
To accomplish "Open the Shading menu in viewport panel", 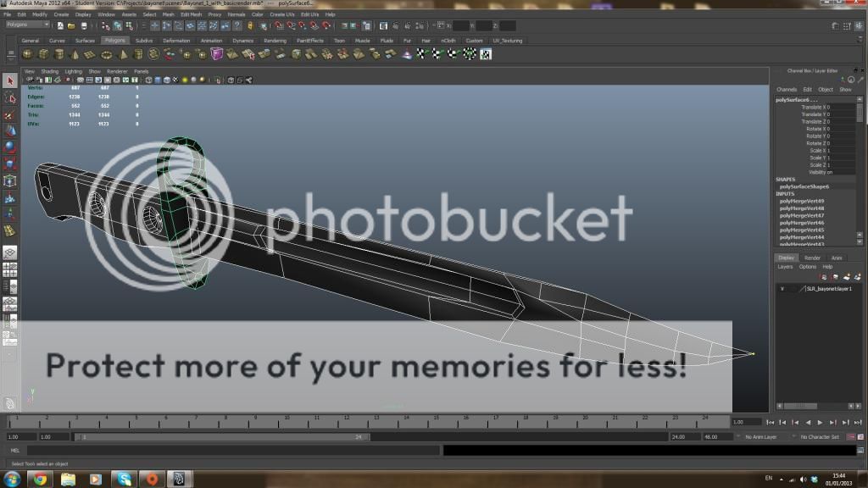I will [x=50, y=71].
